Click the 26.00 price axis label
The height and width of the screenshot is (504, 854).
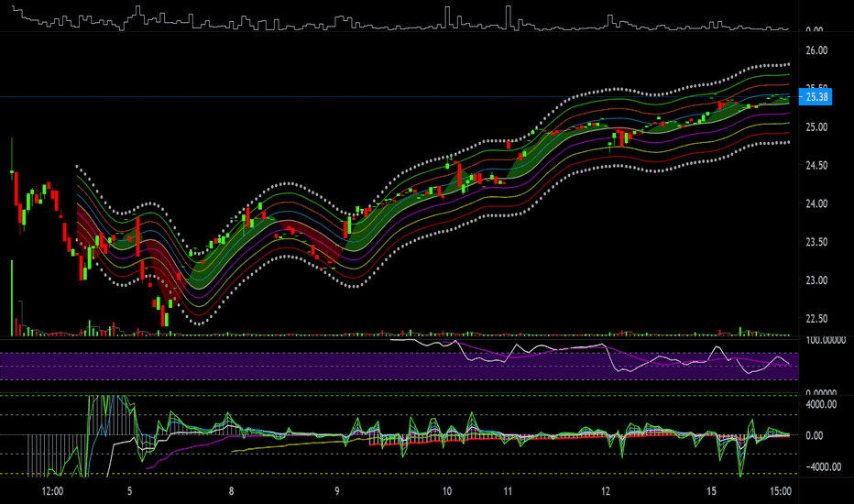pos(816,50)
